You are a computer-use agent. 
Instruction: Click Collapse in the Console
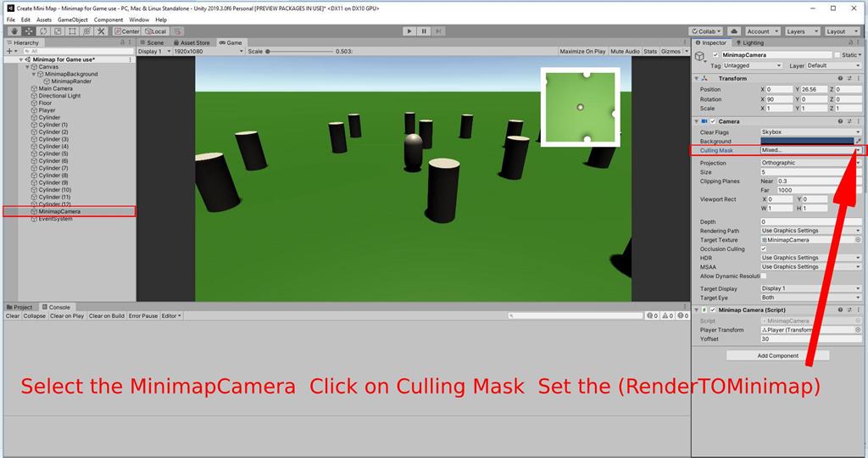click(x=34, y=316)
